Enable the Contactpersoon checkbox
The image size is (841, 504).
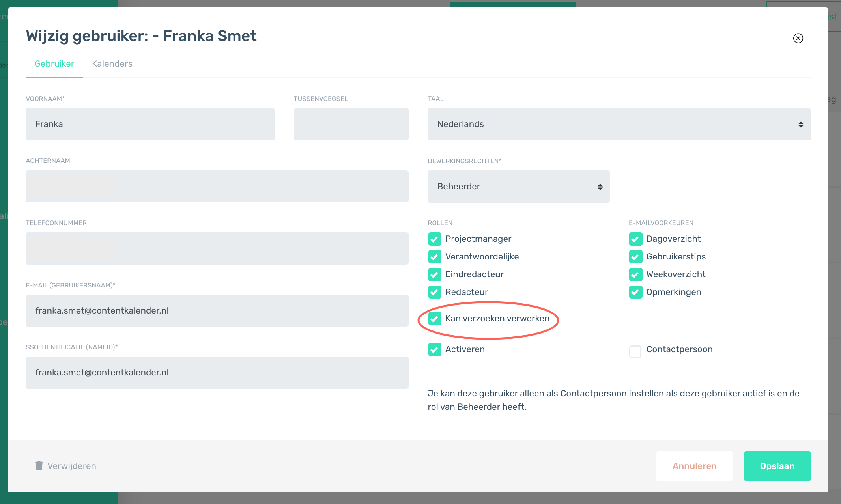tap(635, 351)
